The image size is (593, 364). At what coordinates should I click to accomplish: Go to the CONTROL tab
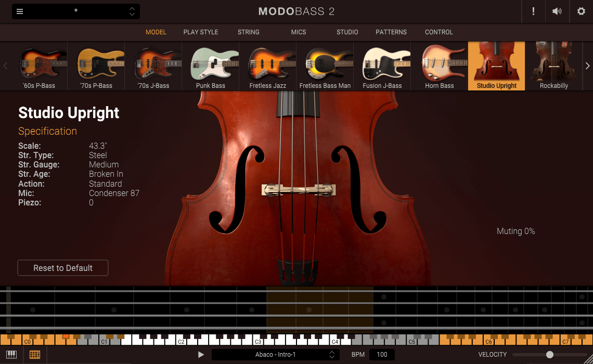pos(439,32)
